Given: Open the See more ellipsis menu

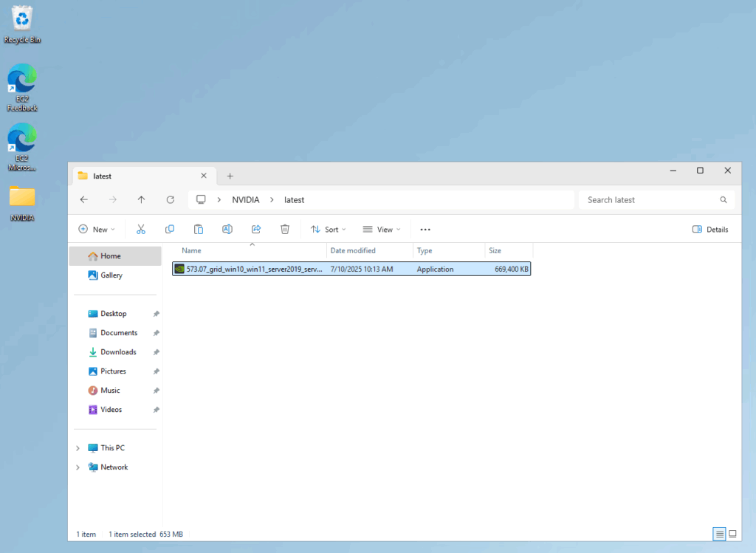Looking at the screenshot, I should (x=425, y=230).
